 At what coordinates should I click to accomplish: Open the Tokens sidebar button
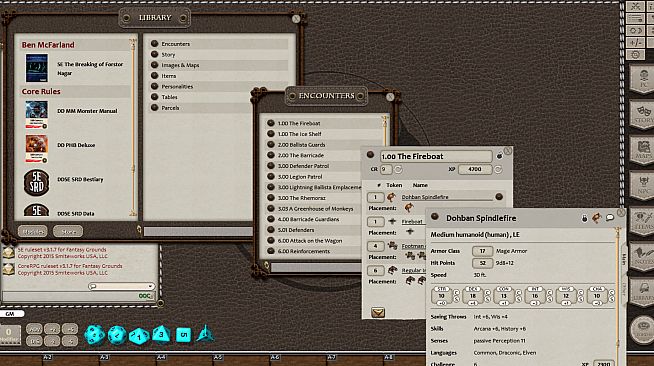tap(642, 330)
